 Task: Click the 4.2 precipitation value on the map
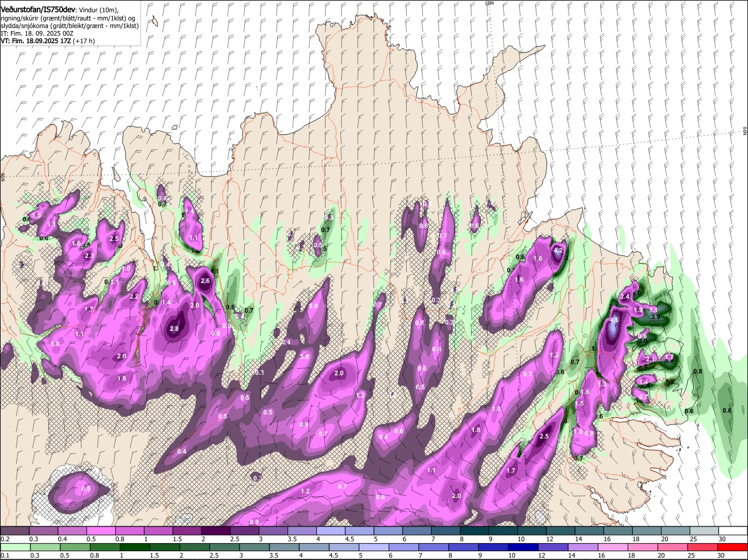pyautogui.click(x=558, y=251)
